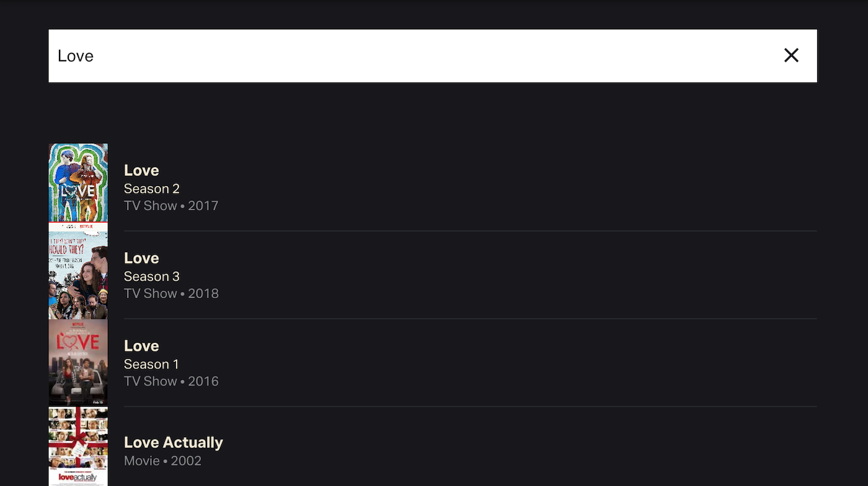Select the Love title above Season 3

coord(141,258)
